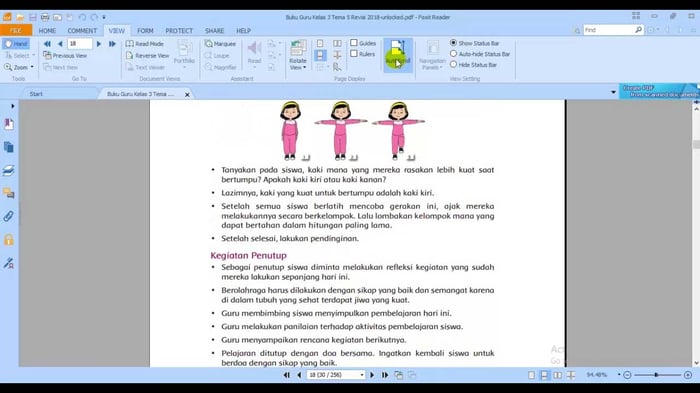The image size is (700, 393).
Task: Open the Comments side panel
Action: pos(9,193)
